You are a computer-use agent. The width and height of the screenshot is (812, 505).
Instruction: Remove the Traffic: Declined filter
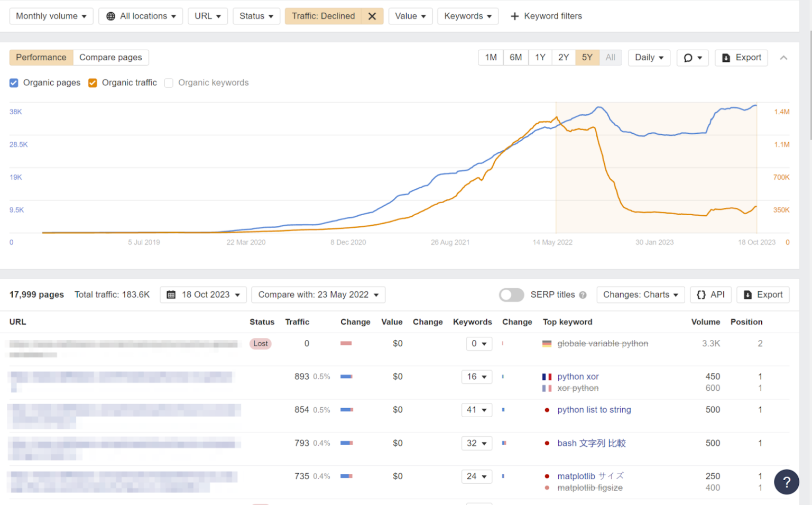[372, 16]
